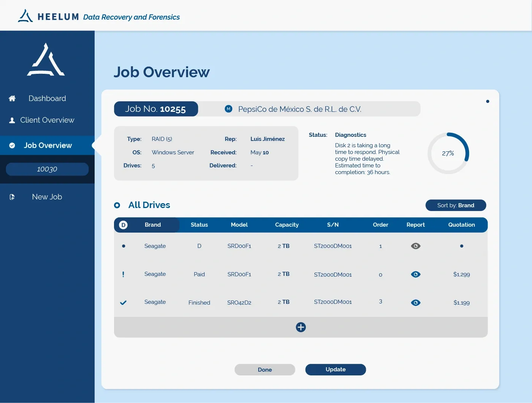Click the Dashboard home icon
Screen dimensions: 532x403
12,98
